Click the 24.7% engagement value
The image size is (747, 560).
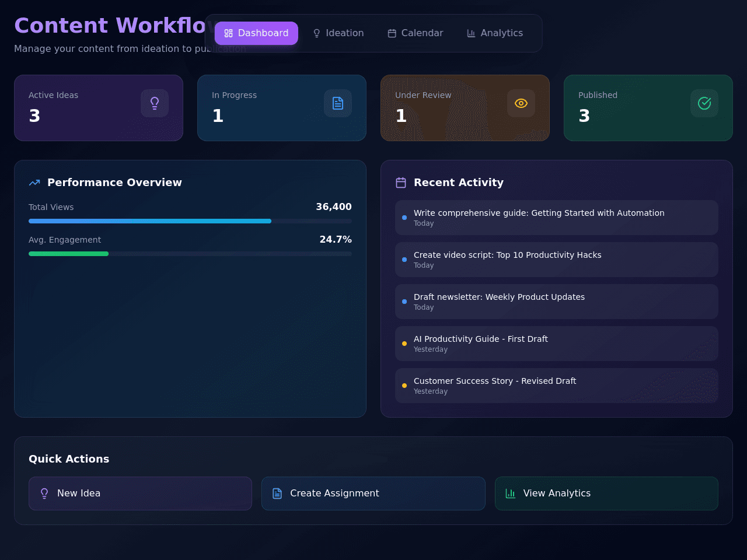336,239
